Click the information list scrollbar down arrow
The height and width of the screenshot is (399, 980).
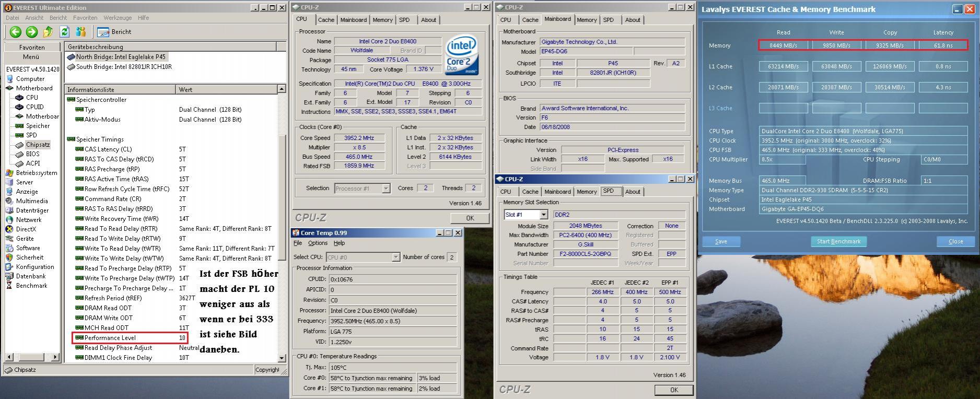282,358
